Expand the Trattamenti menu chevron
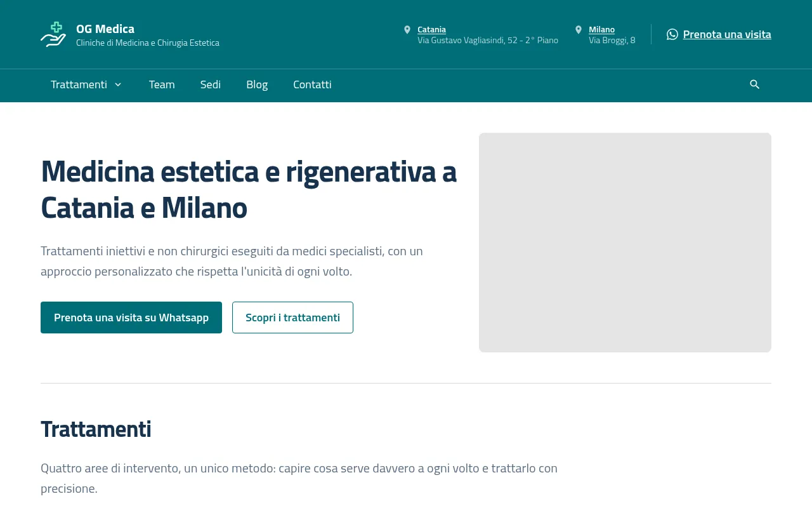This screenshot has width=812, height=508. pos(118,84)
